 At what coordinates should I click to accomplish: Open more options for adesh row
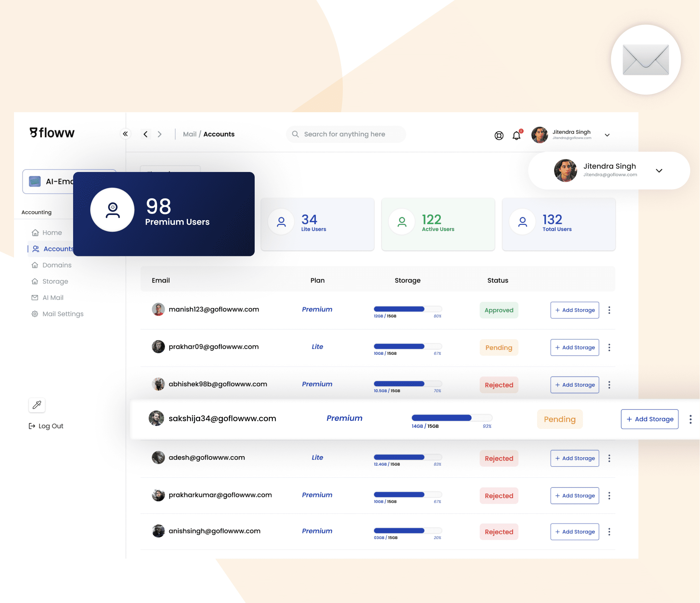pos(609,458)
